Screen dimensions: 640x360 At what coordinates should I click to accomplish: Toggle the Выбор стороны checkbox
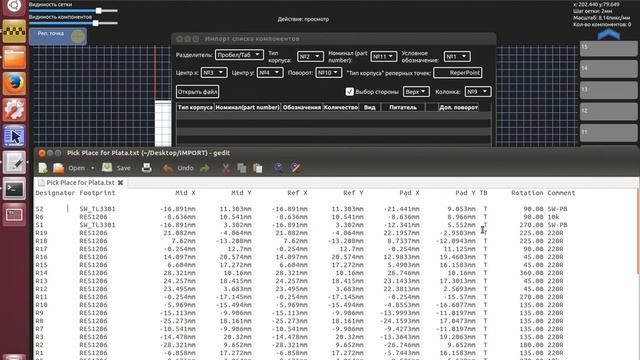tap(349, 92)
